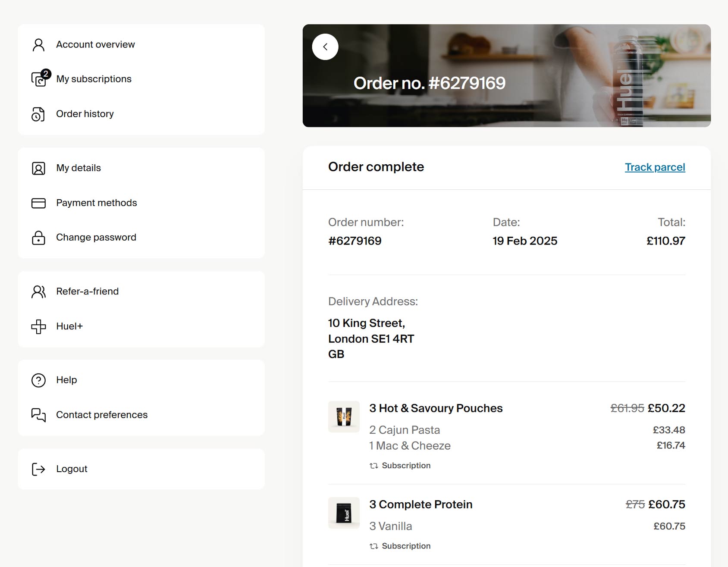Viewport: 728px width, 567px height.
Task: Open the Huel+ plus icon
Action: point(38,326)
